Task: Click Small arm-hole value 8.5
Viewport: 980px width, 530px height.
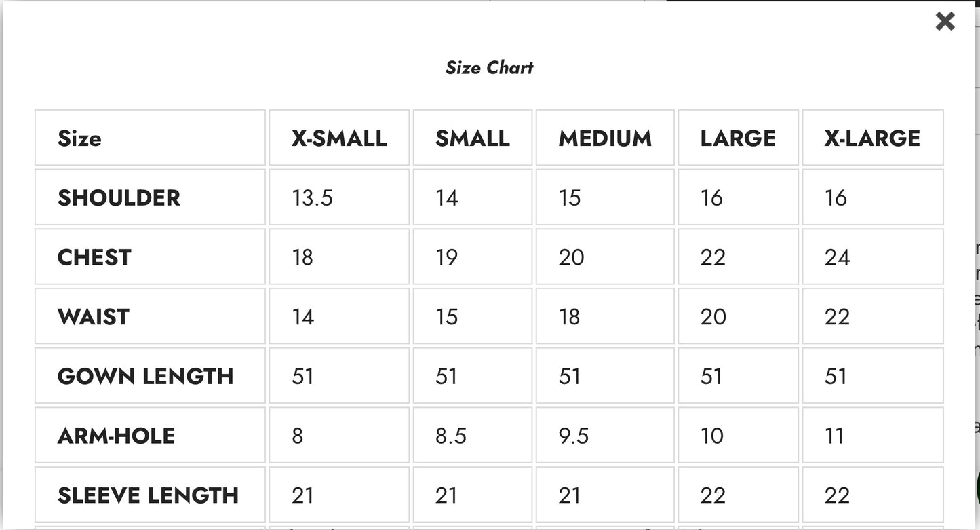Action: point(450,436)
